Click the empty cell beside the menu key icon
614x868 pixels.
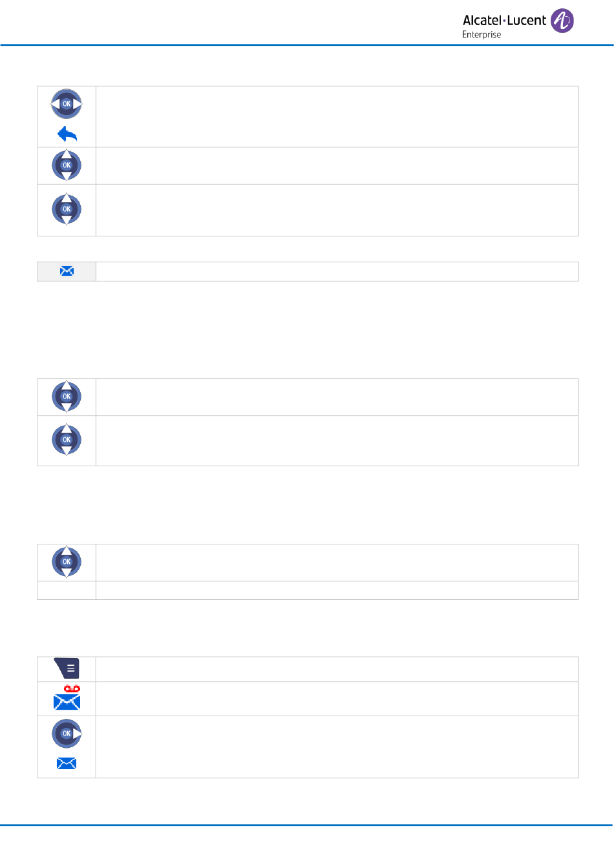coord(337,669)
